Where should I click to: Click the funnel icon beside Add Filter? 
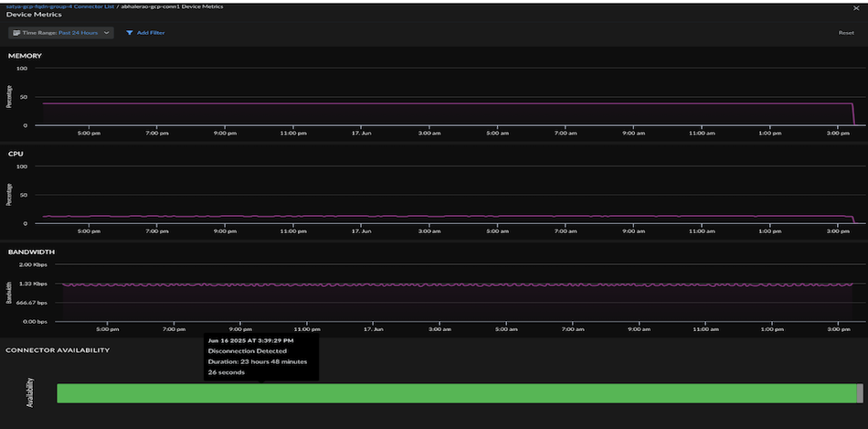coord(130,33)
